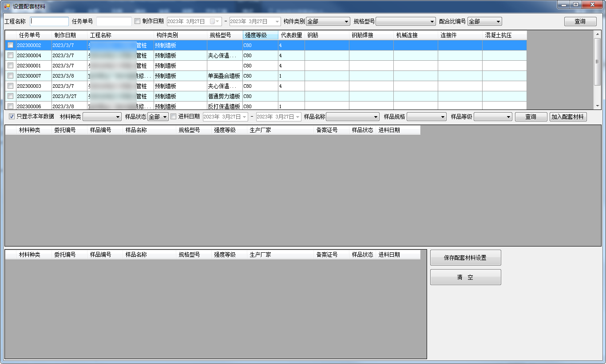Focus the 任务单号 input field
606x364 pixels.
(x=114, y=21)
